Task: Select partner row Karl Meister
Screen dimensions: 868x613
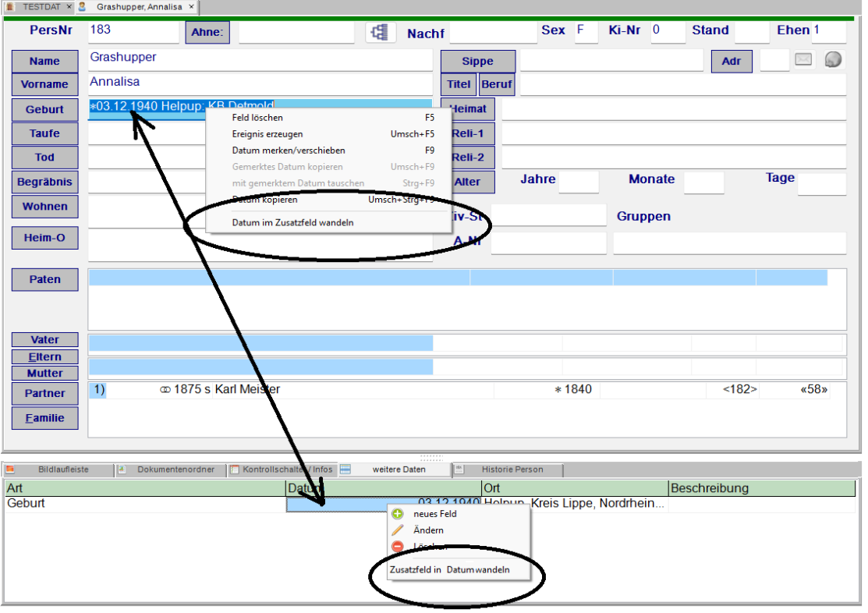Action: click(x=312, y=390)
